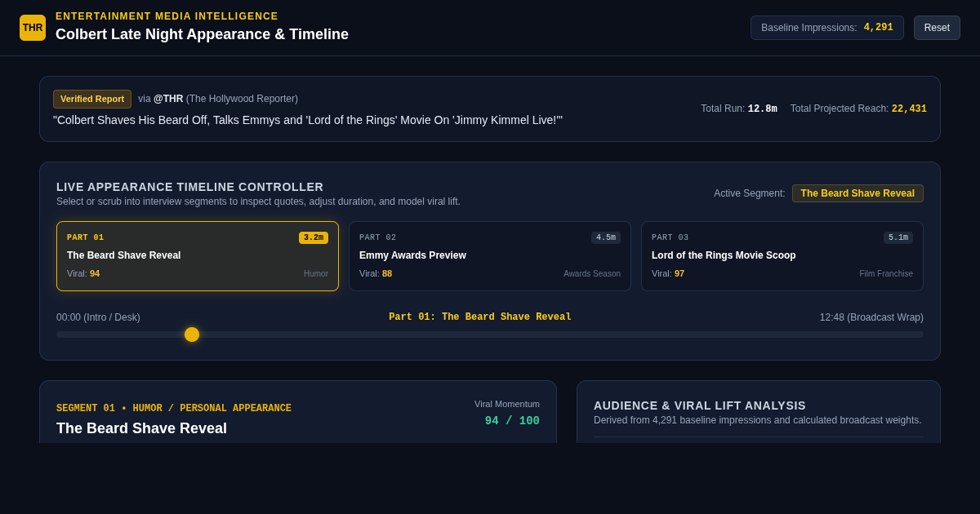
Task: Select the Baseline Impressions 4,291 field
Action: click(826, 28)
